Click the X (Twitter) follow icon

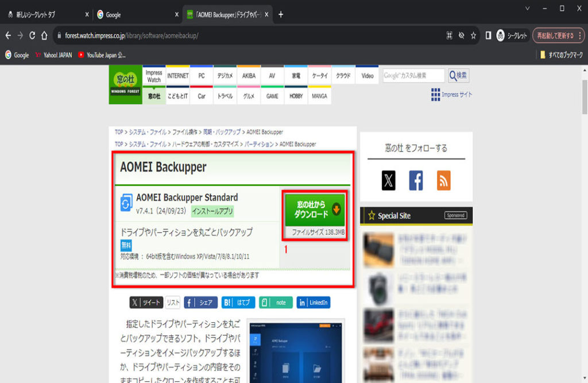click(388, 180)
